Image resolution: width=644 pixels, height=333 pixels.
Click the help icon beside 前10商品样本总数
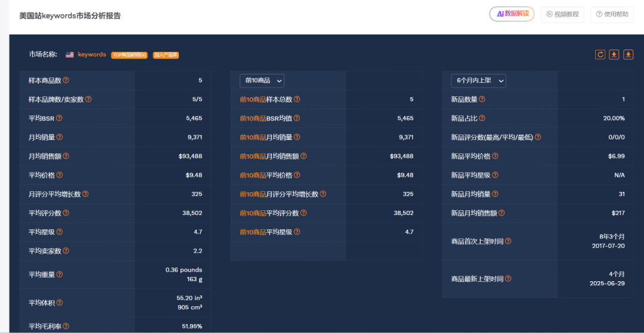pos(297,99)
